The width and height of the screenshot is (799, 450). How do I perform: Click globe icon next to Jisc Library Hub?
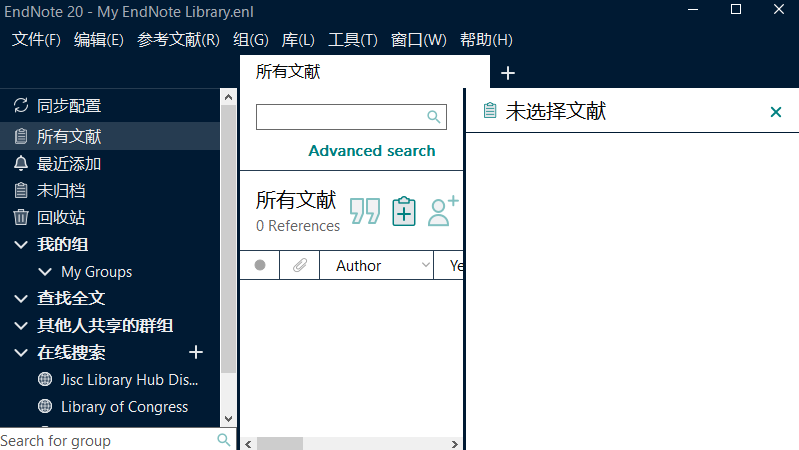[45, 379]
